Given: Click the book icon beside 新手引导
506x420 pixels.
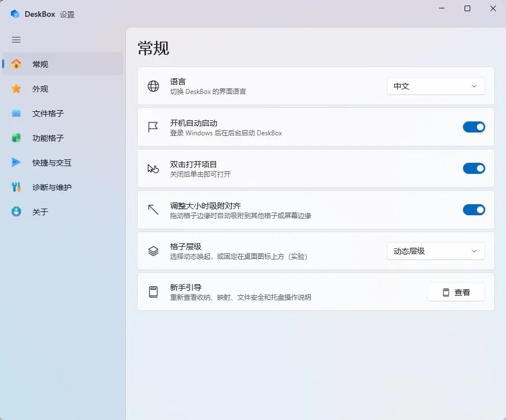Looking at the screenshot, I should click(x=153, y=292).
